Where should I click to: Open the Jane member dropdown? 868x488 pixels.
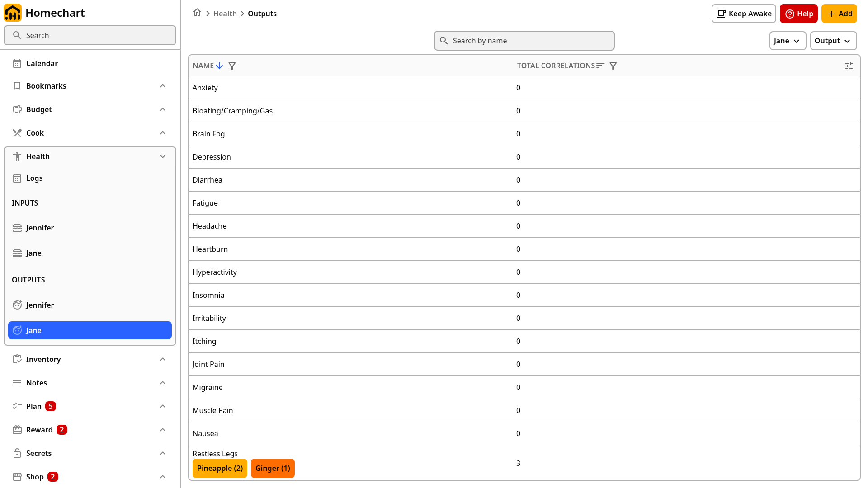(x=788, y=41)
